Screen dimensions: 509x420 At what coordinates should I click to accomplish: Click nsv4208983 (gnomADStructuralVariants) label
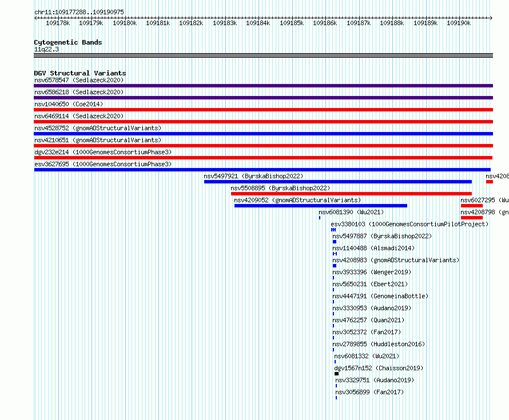(x=396, y=260)
